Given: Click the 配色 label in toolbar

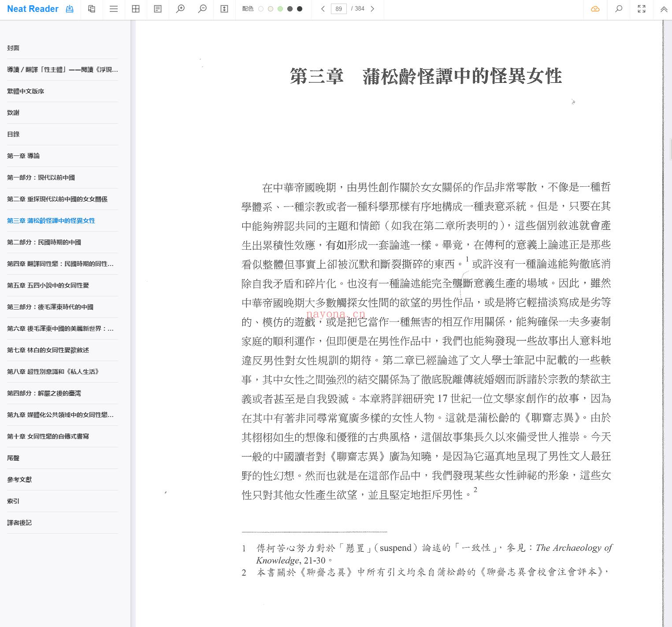Looking at the screenshot, I should click(x=248, y=9).
